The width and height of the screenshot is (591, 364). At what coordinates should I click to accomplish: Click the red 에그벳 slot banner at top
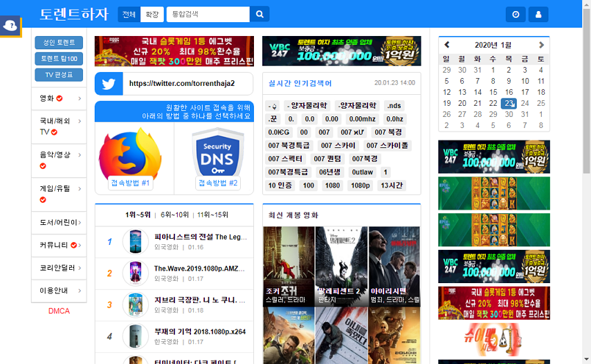pos(174,51)
